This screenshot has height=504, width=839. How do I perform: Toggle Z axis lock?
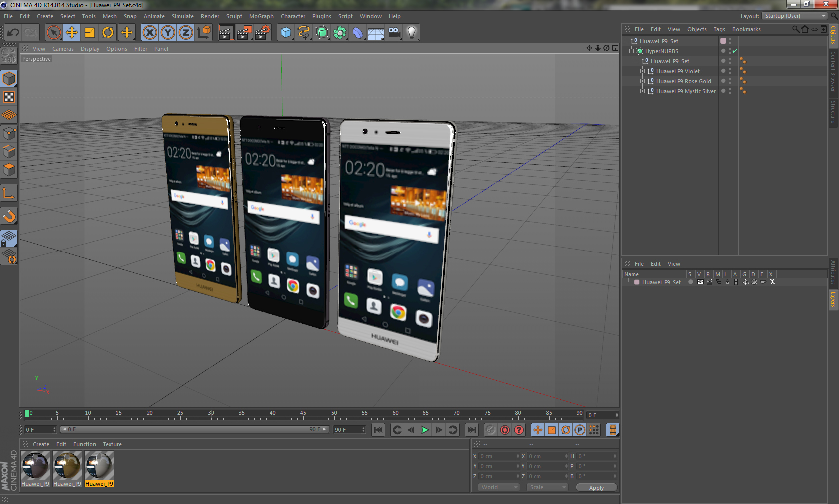point(186,33)
